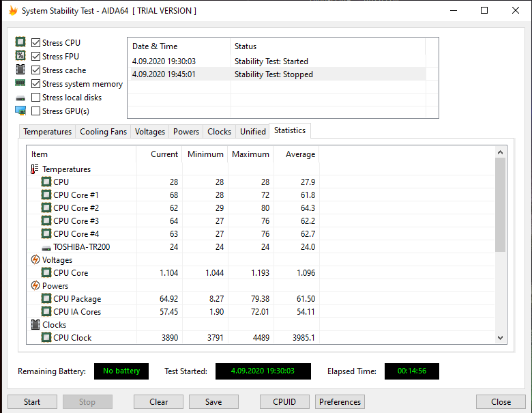Disable the Stress cache checkbox

pos(35,70)
